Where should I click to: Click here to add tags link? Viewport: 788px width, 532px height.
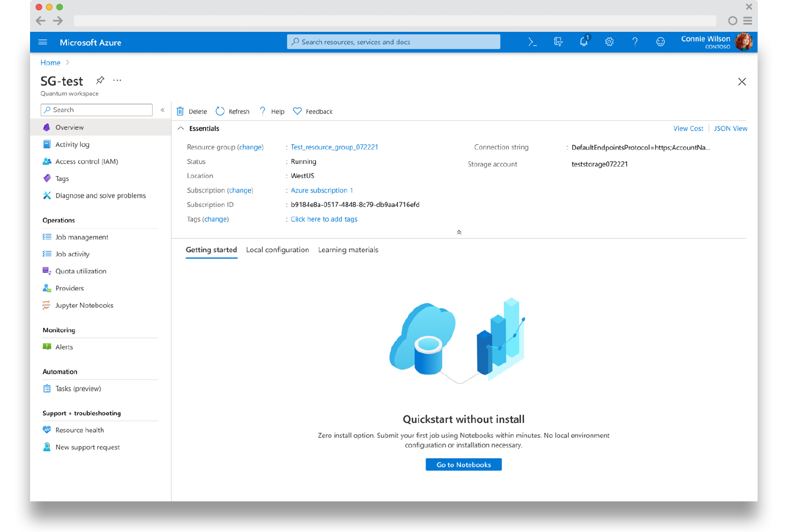pyautogui.click(x=324, y=219)
